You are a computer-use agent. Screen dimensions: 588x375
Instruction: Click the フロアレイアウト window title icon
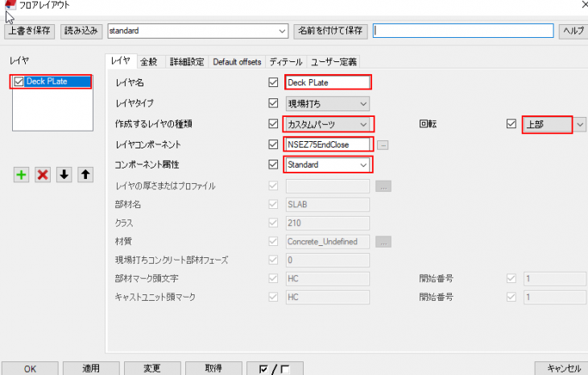(10, 5)
